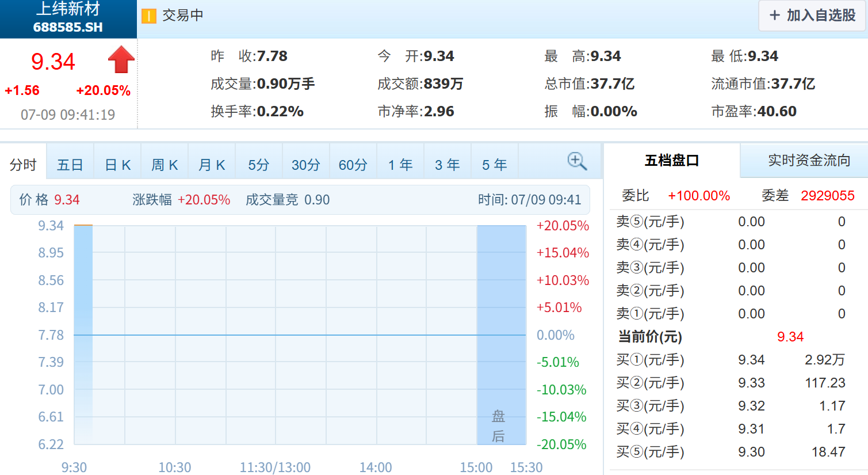Switch to 5年 chart range

[495, 165]
